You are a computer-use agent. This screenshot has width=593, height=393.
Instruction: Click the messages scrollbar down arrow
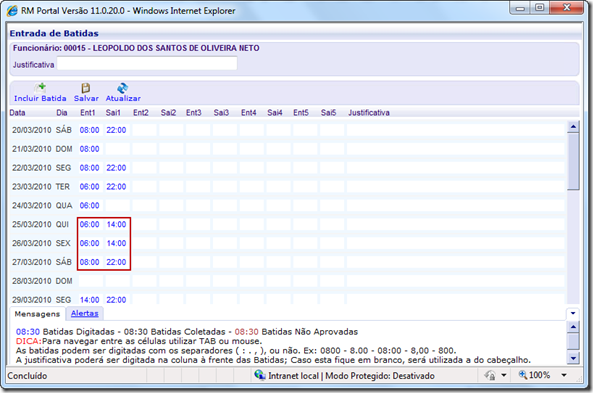(x=573, y=358)
